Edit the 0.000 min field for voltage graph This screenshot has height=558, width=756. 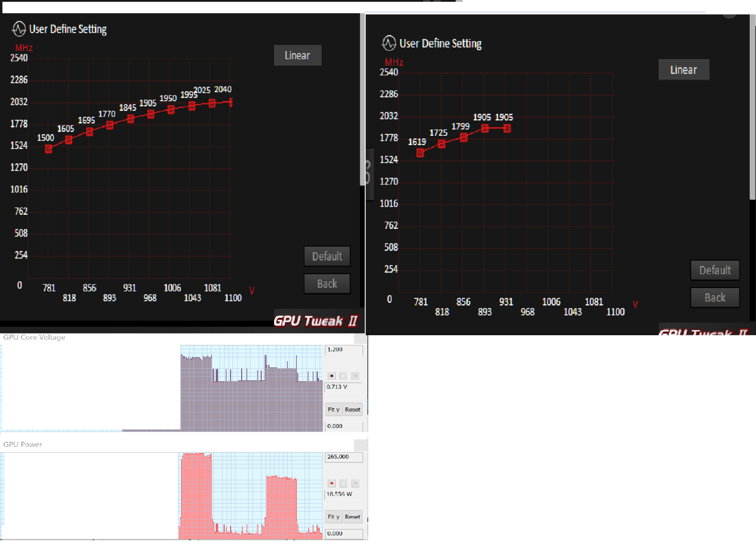(344, 426)
